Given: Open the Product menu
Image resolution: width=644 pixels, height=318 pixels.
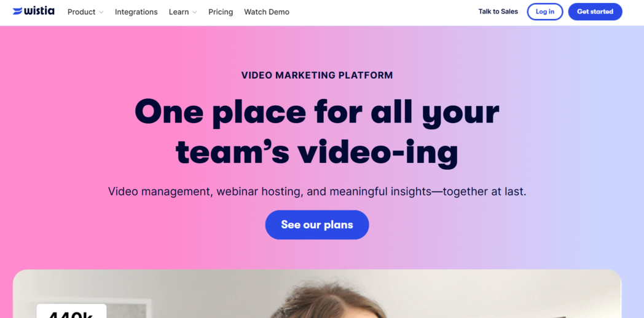Looking at the screenshot, I should point(81,12).
